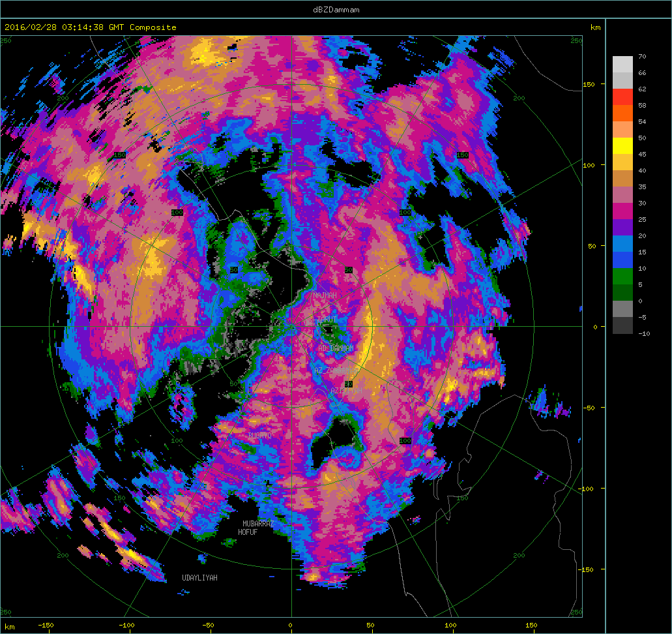Click the legend value 58

coord(642,105)
